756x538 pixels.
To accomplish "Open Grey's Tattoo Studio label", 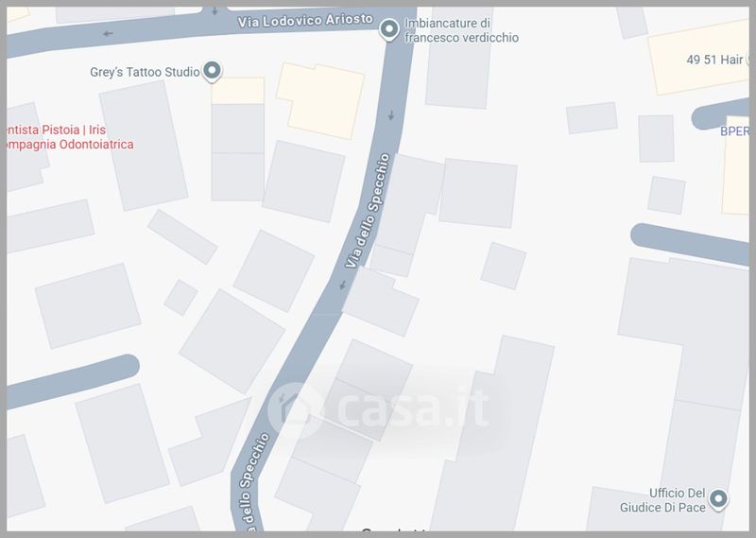I will tap(145, 72).
